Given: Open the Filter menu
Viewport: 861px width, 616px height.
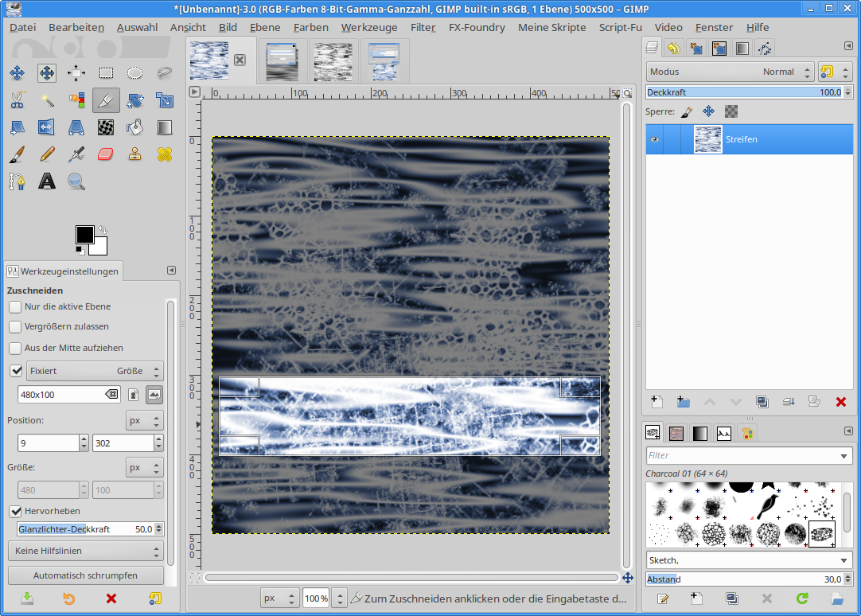Looking at the screenshot, I should [x=423, y=27].
